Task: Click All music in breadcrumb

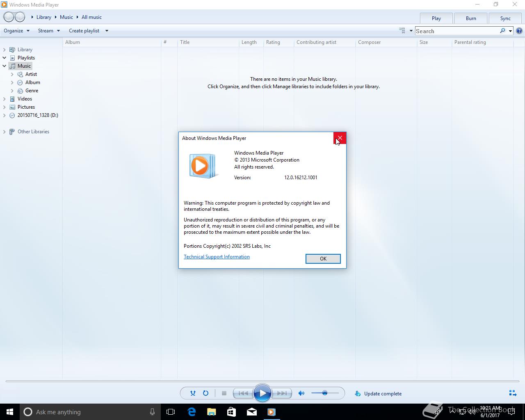Action: click(91, 17)
